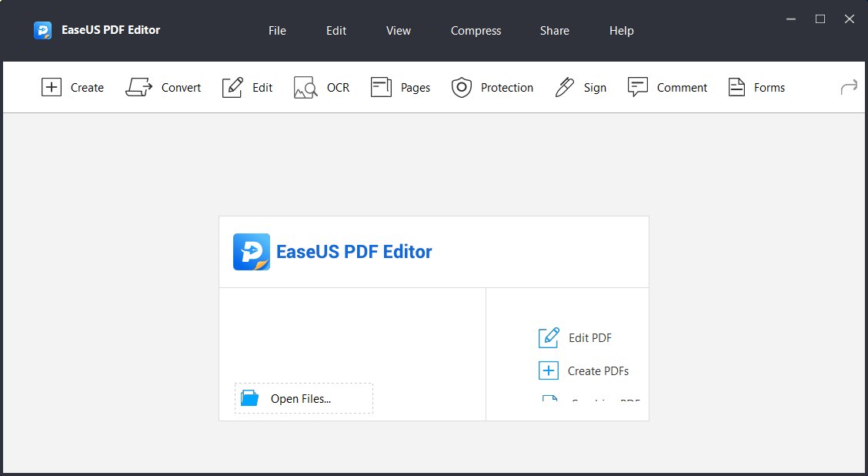Click the EaseUS PDF Editor title bar text
The height and width of the screenshot is (476, 868).
tap(111, 31)
